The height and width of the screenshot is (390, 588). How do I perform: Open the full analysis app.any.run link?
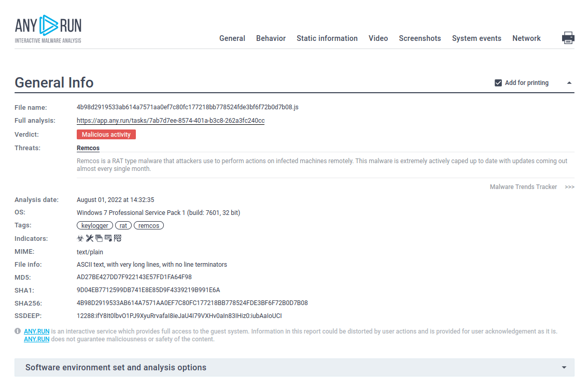click(171, 121)
